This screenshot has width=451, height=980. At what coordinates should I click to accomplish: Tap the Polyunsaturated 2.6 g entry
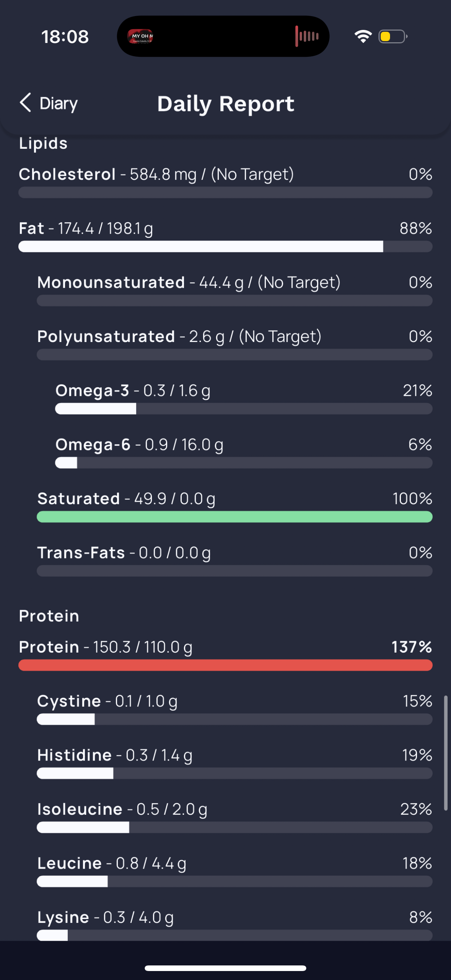tap(234, 343)
